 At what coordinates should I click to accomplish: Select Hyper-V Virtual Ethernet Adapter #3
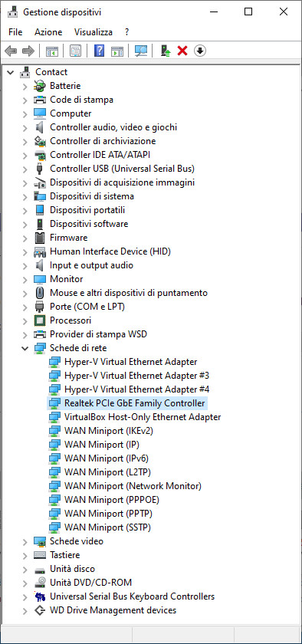(137, 376)
